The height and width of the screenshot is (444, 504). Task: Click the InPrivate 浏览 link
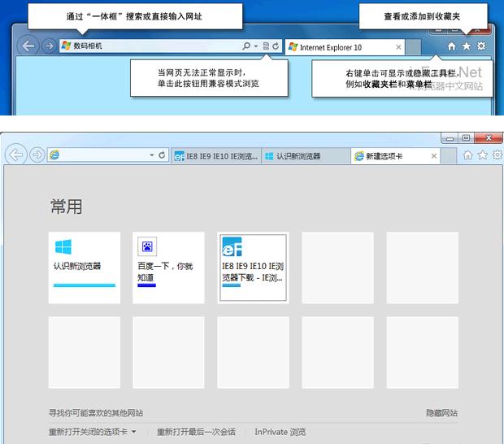coord(280,432)
